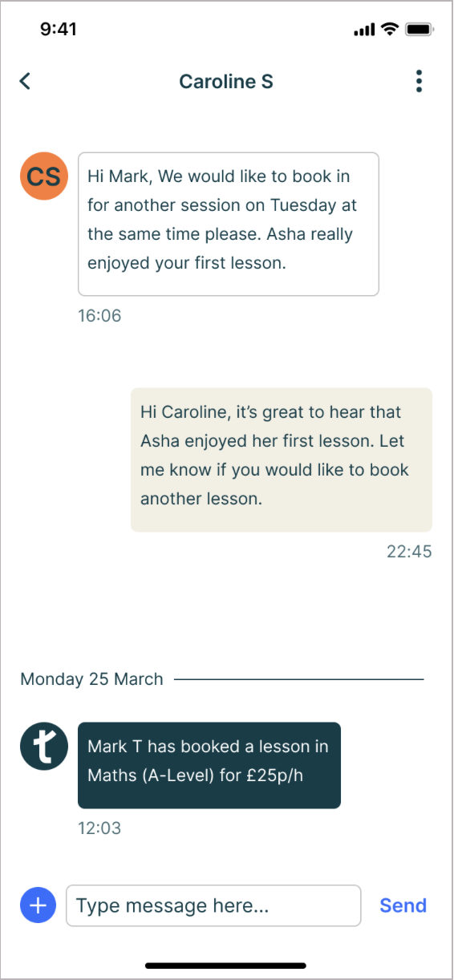Click the Send button
The width and height of the screenshot is (454, 980).
click(x=403, y=905)
